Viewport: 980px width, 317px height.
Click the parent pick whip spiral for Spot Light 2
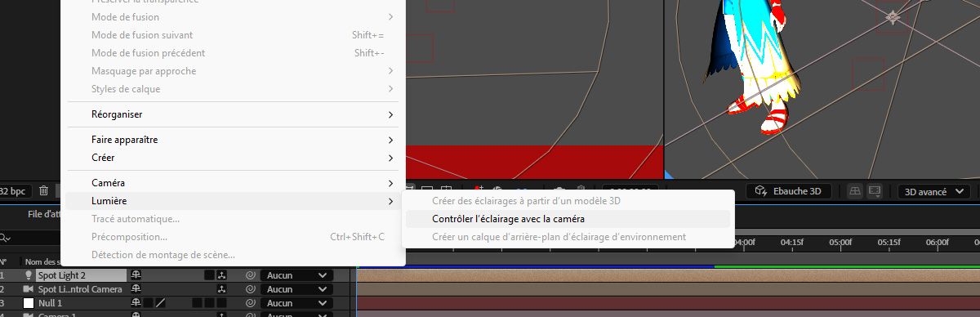tap(250, 275)
